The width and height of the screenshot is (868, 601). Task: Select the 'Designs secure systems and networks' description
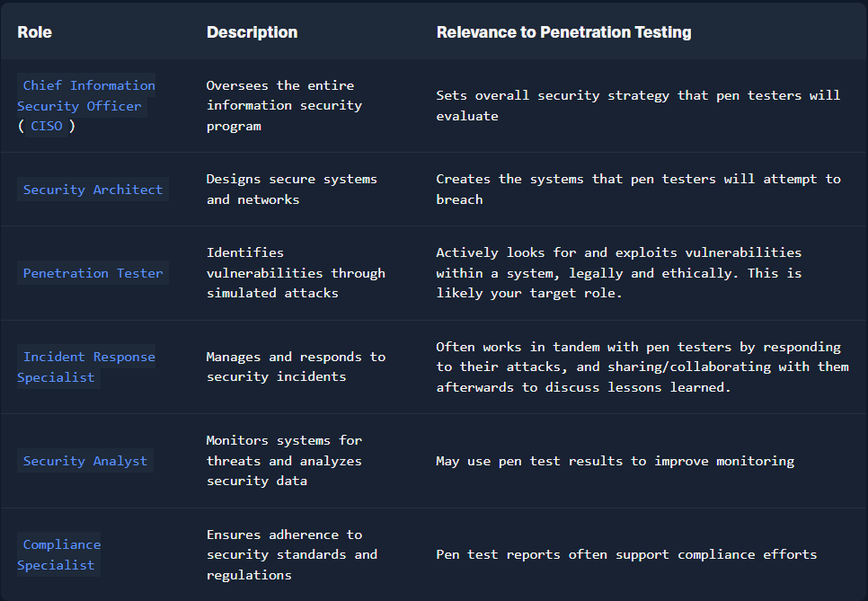(291, 190)
